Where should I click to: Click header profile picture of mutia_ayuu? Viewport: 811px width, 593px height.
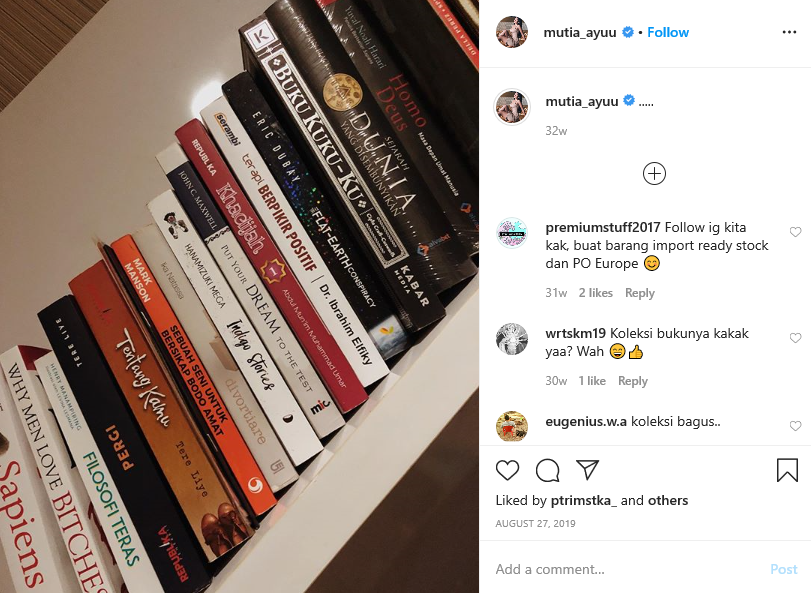512,32
